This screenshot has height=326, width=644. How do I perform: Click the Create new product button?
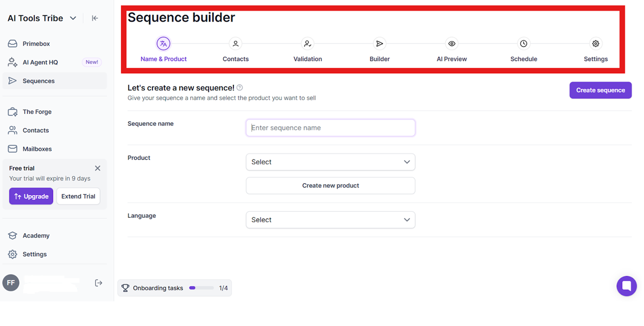tap(331, 186)
